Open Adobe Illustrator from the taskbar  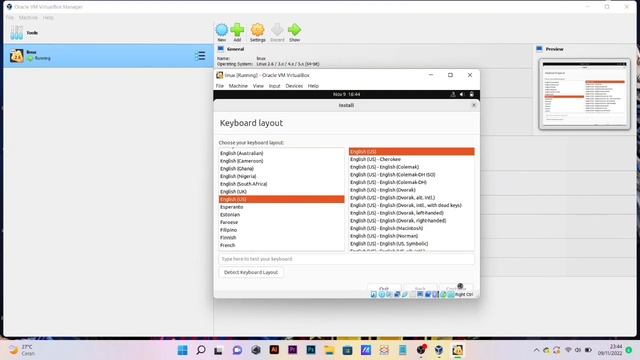(x=274, y=350)
